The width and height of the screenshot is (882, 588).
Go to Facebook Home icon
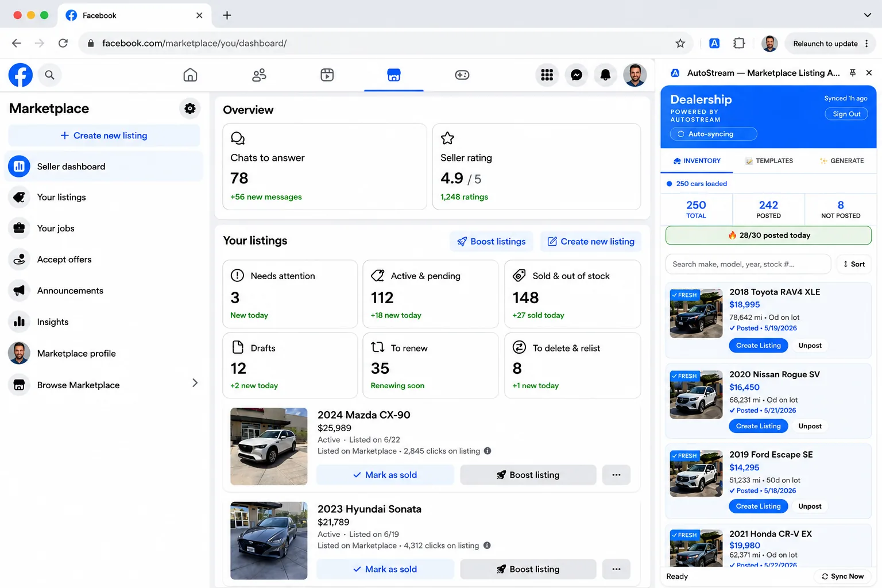pyautogui.click(x=190, y=75)
